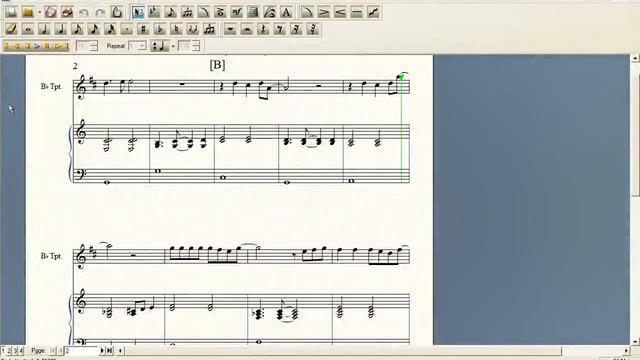Click the tempo value field
The height and width of the screenshot is (360, 640).
pyautogui.click(x=185, y=46)
